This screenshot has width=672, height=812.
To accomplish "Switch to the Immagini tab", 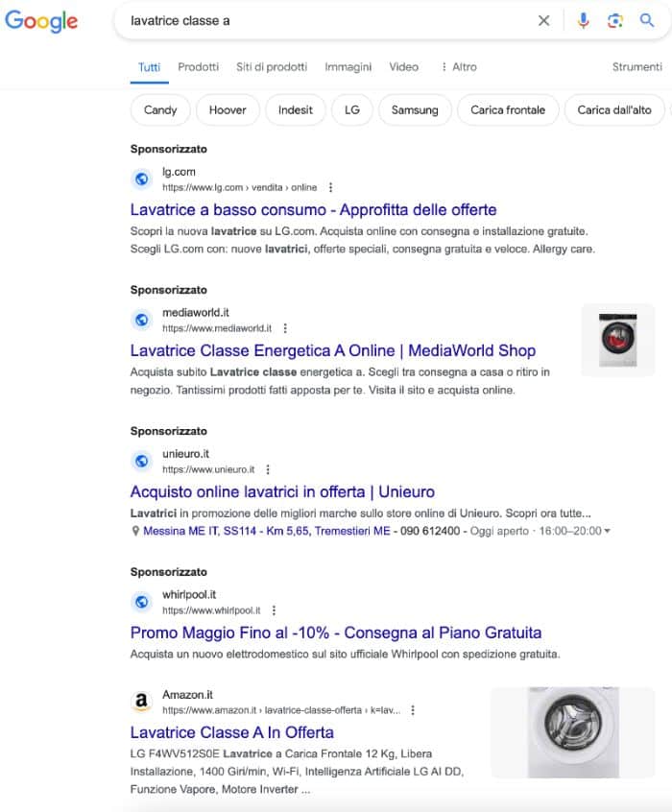I will click(348, 67).
